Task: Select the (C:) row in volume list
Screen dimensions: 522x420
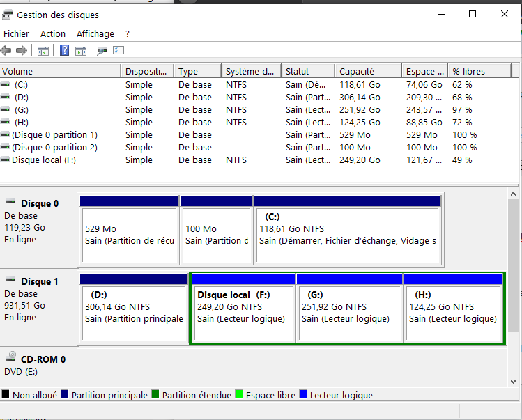Action: tap(22, 84)
